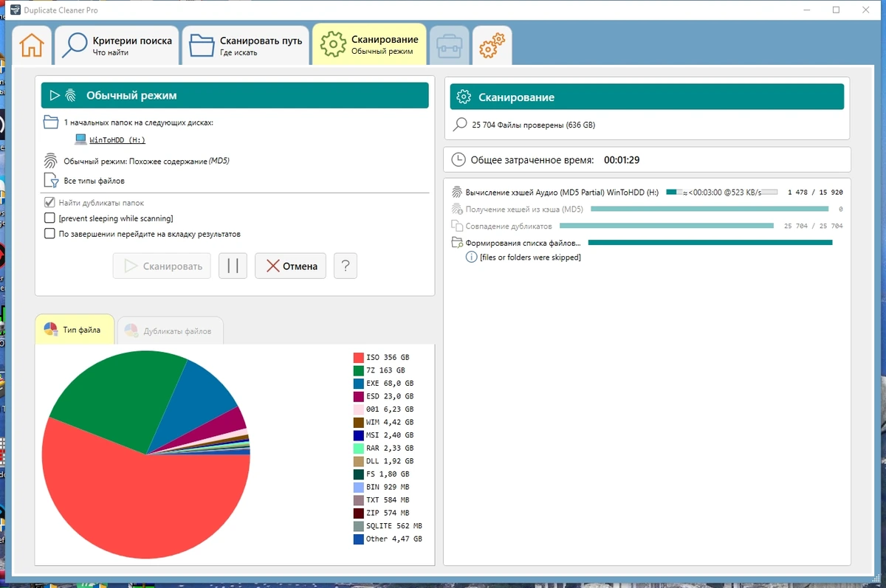The image size is (886, 588).
Task: Select the Дубликаты файлов chart tab
Action: click(x=171, y=331)
